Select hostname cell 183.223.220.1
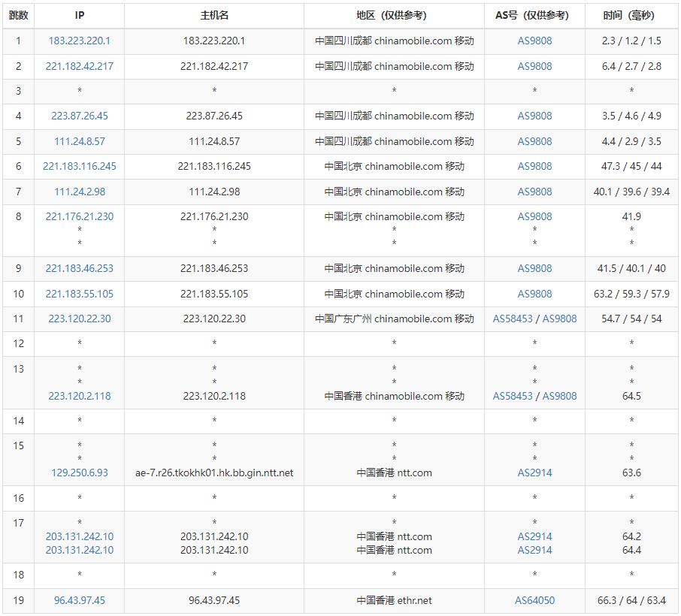This screenshot has width=681, height=616. 214,41
